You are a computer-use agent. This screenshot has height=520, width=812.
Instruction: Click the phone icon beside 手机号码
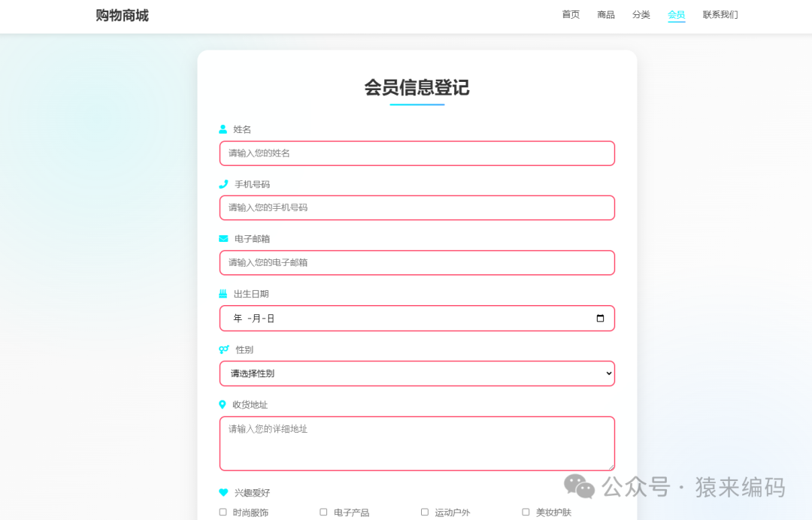tap(223, 184)
